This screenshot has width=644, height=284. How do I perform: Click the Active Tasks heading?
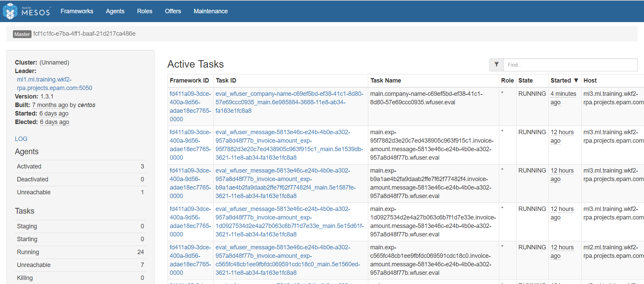pyautogui.click(x=196, y=64)
